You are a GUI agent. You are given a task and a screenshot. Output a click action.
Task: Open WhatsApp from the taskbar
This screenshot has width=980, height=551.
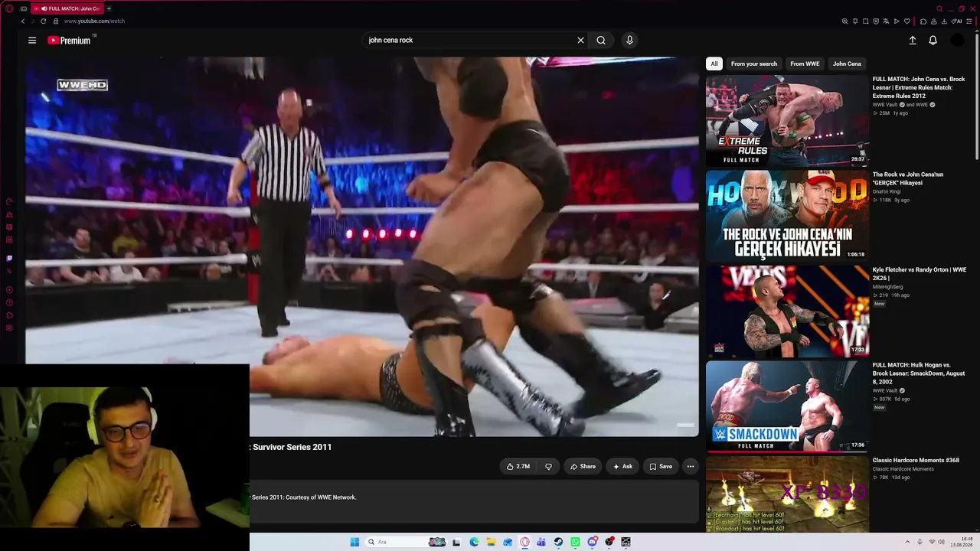pos(575,542)
